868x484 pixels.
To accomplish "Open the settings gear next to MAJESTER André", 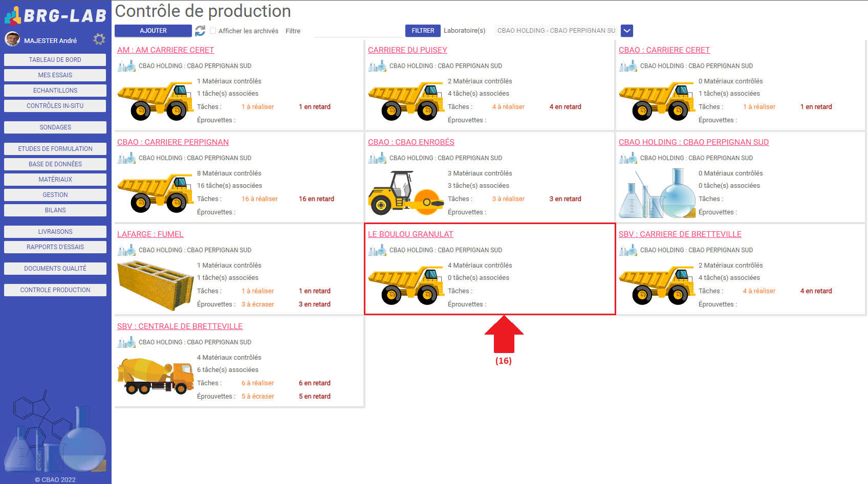I will click(99, 39).
